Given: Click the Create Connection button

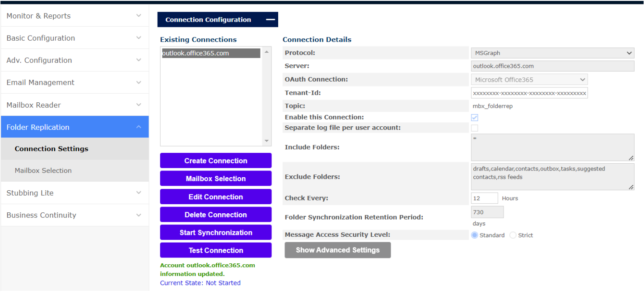Looking at the screenshot, I should (x=216, y=161).
